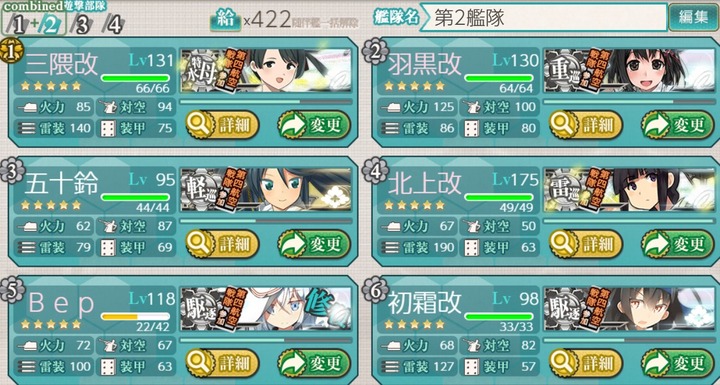720x385 pixels.
Task: Switch to fleet tab 3
Action: pos(82,25)
